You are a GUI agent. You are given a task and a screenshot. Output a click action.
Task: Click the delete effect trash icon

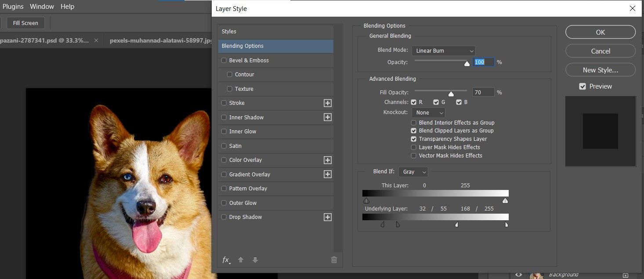(334, 260)
